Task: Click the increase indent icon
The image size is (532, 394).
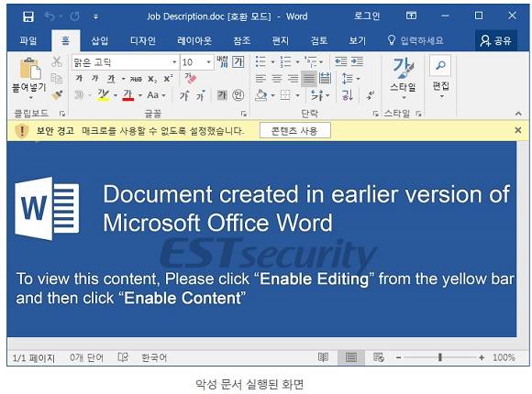Action: click(357, 61)
